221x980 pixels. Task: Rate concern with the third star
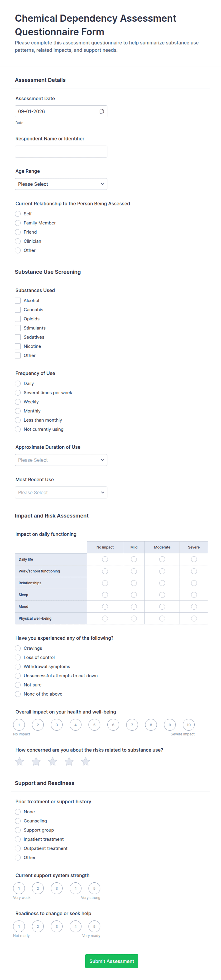(x=53, y=761)
